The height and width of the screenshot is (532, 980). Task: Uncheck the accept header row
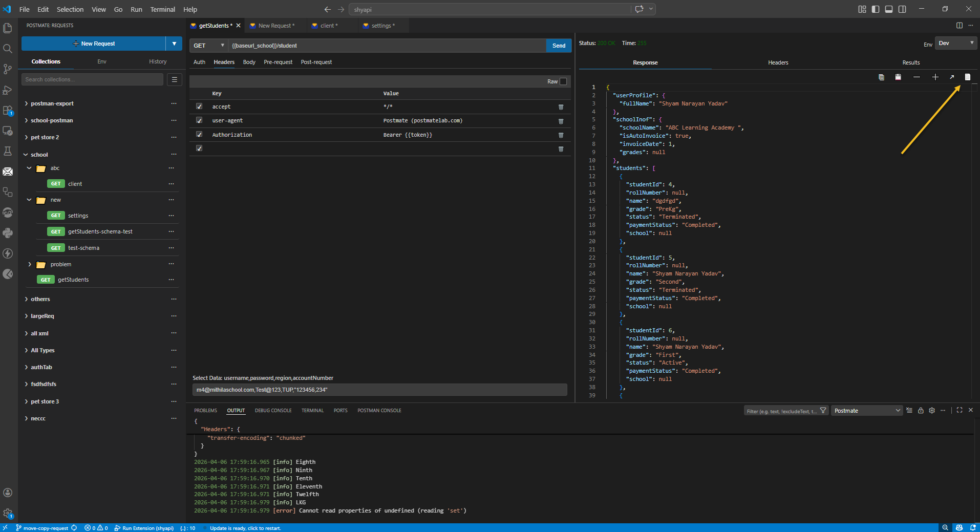pyautogui.click(x=199, y=106)
